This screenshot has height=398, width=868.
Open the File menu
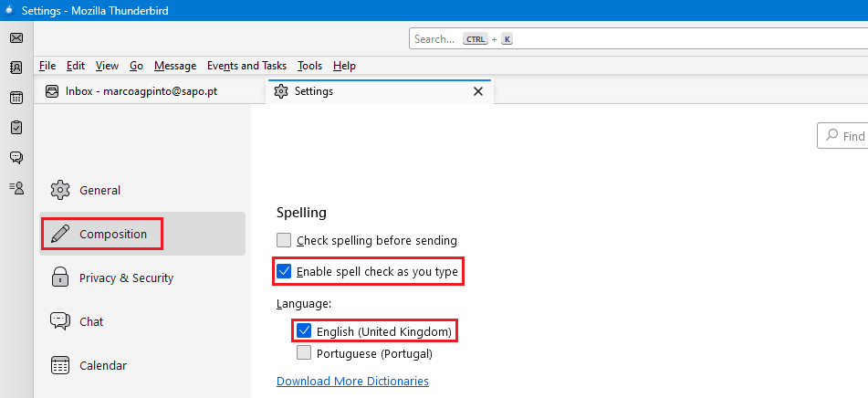[47, 66]
